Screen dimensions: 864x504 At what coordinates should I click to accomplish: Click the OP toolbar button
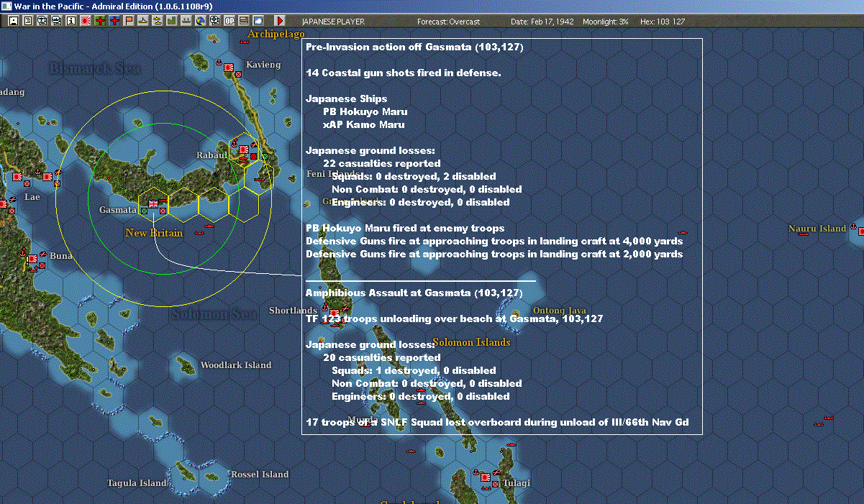pyautogui.click(x=229, y=22)
